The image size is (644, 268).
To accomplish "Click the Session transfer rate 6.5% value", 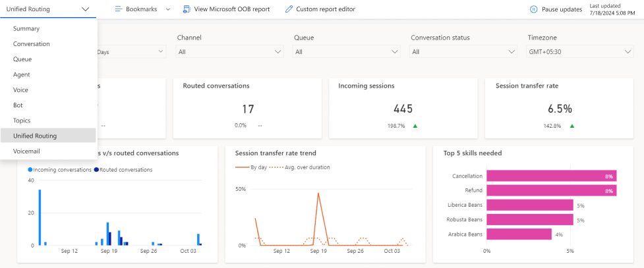I will [x=560, y=109].
